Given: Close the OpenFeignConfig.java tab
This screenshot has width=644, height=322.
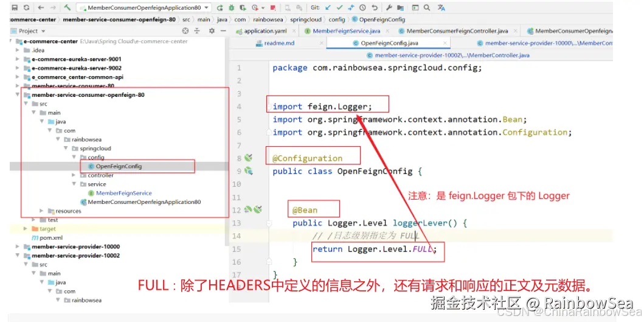Looking at the screenshot, I should pyautogui.click(x=444, y=43).
